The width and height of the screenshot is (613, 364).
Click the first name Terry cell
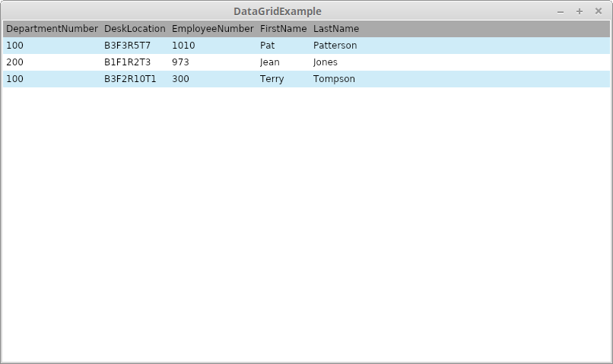click(x=272, y=79)
